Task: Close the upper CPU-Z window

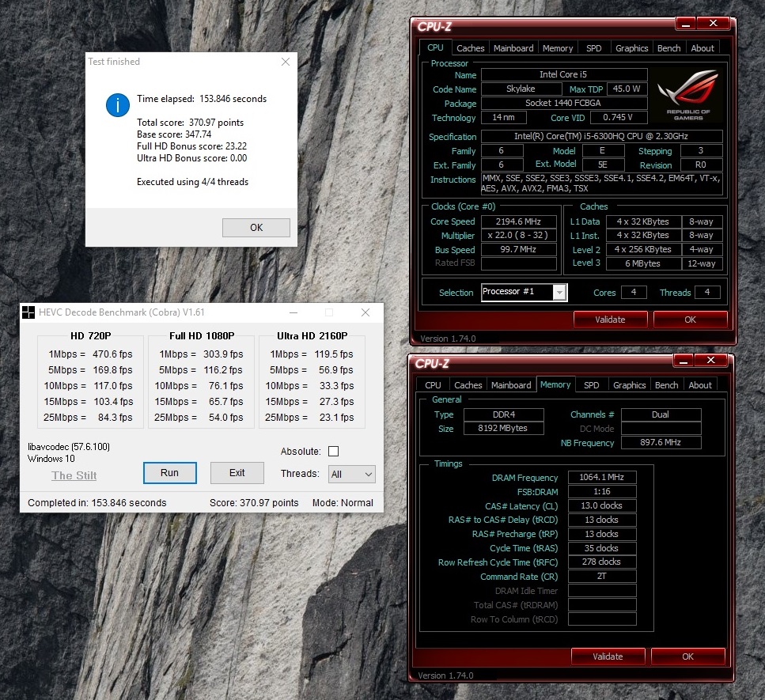Action: [x=713, y=24]
